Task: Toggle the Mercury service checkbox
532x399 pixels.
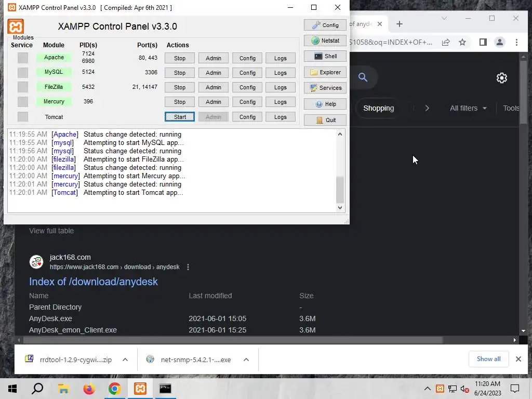Action: pos(23,101)
